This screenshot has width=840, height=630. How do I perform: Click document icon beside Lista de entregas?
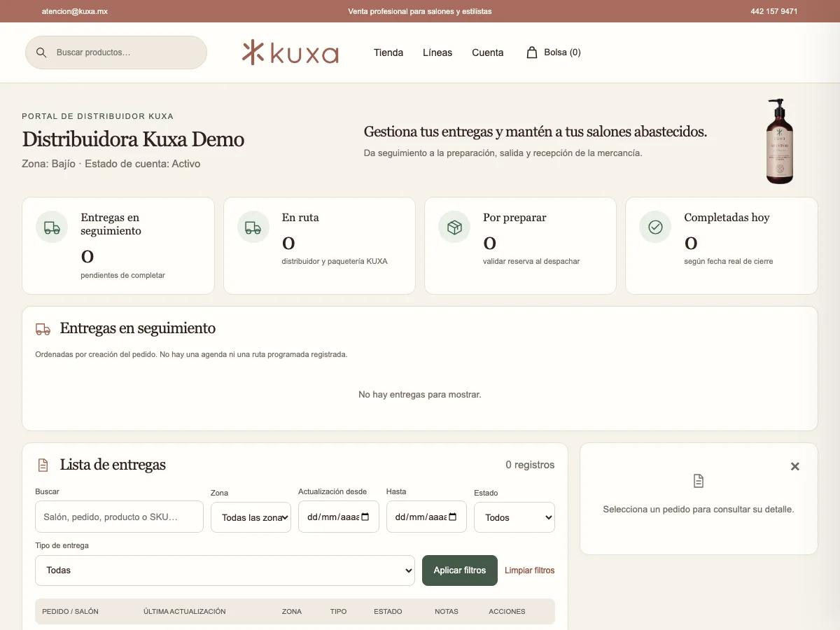point(43,465)
